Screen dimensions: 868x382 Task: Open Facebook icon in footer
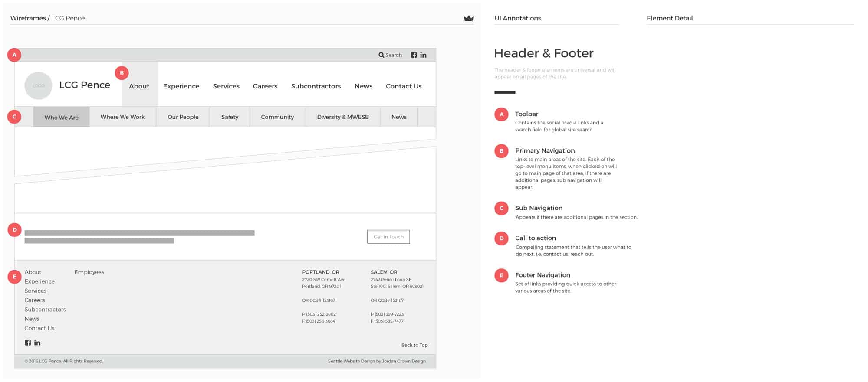click(28, 343)
